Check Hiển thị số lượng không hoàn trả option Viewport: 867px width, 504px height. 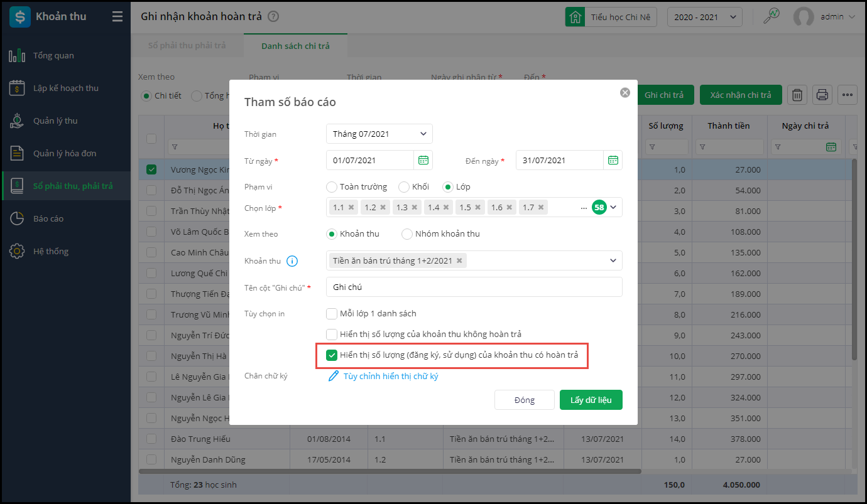coord(332,335)
